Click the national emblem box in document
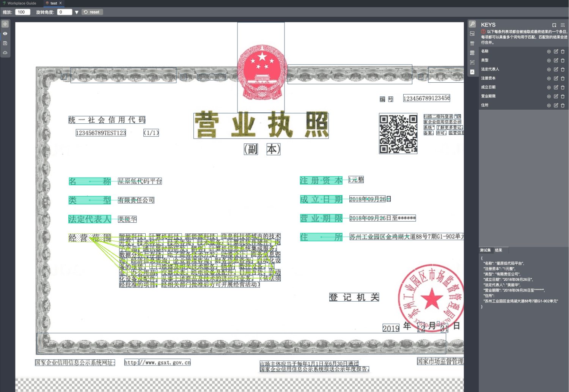The image size is (569, 392). click(x=261, y=67)
